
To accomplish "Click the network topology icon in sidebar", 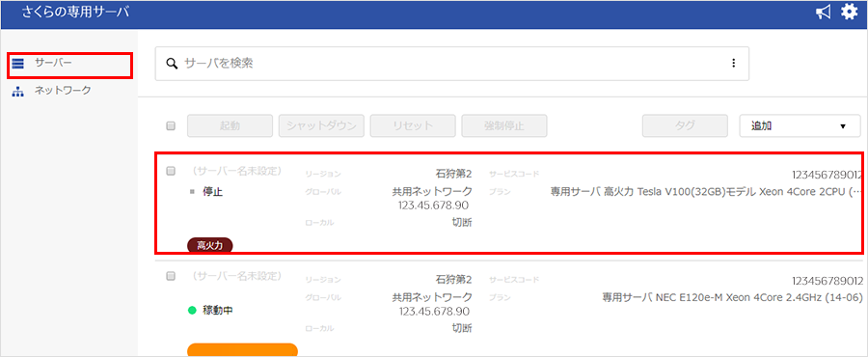I will tap(18, 92).
